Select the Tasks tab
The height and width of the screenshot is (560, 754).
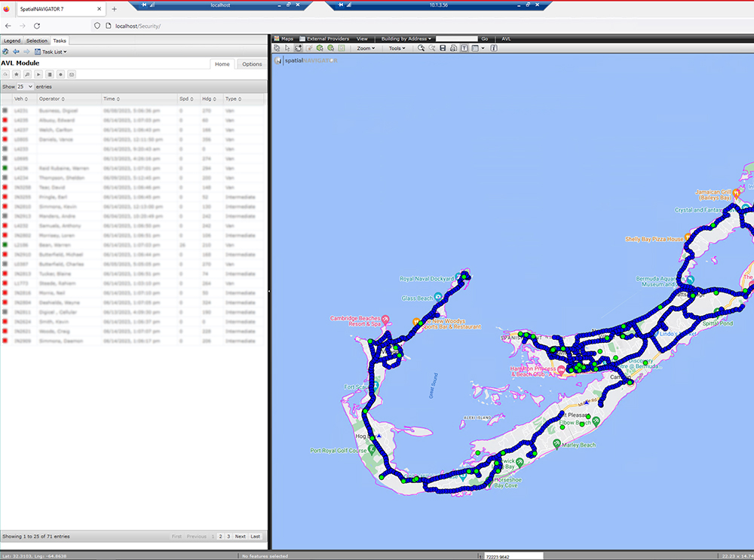60,41
